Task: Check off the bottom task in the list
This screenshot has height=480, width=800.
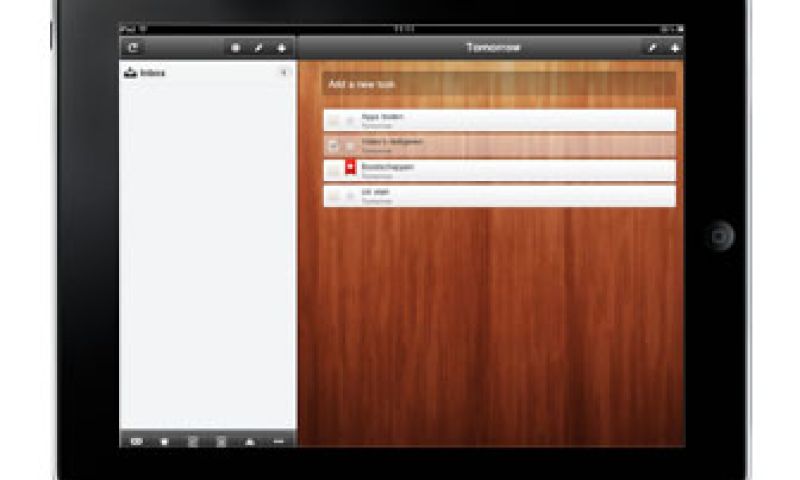Action: point(333,196)
